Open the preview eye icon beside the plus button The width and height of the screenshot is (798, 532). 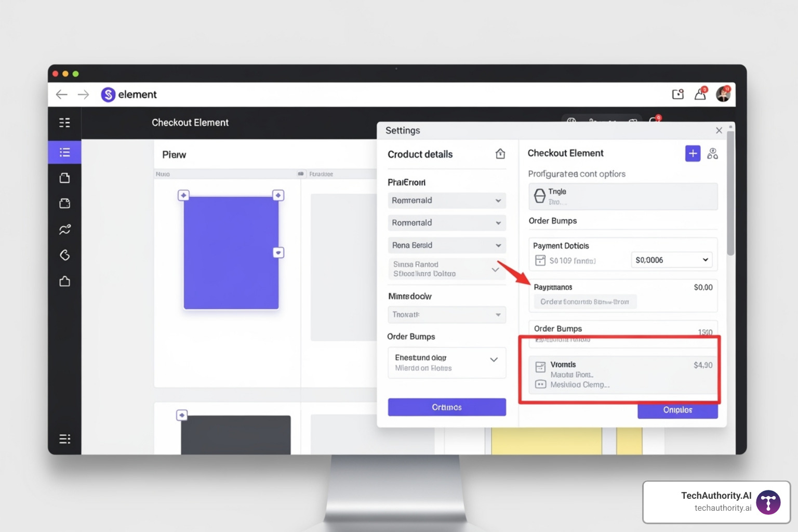(712, 153)
